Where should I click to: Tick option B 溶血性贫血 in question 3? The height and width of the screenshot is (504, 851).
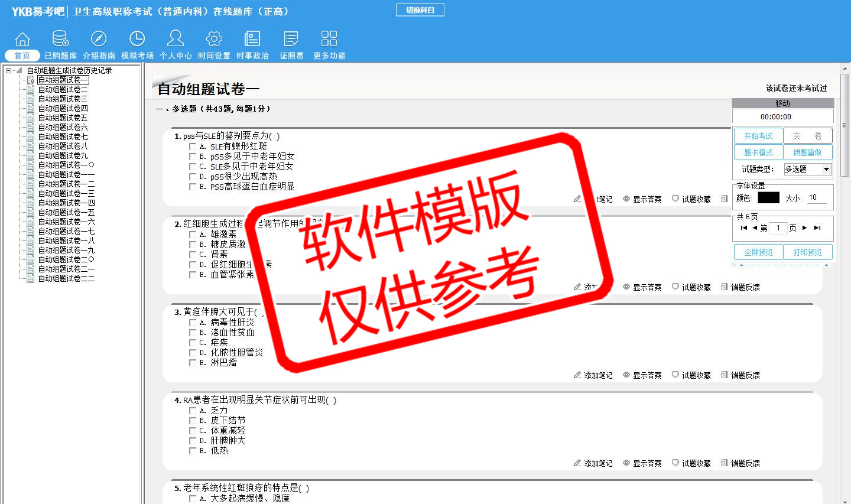point(193,333)
